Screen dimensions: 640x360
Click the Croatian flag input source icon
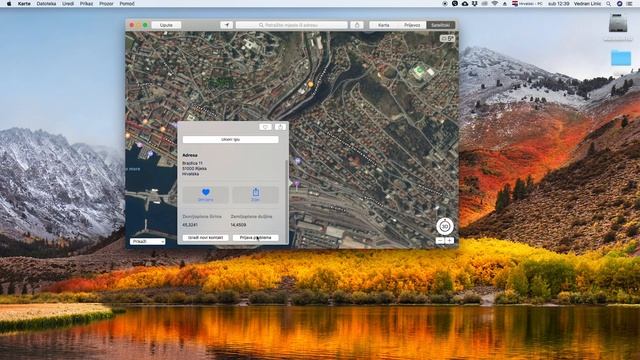515,3
